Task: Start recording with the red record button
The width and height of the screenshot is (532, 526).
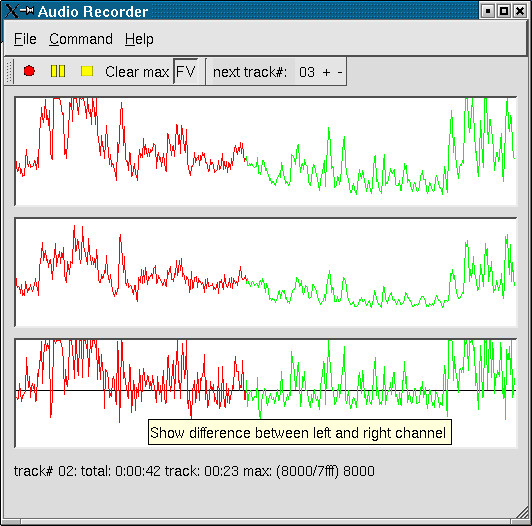Action: pos(29,71)
